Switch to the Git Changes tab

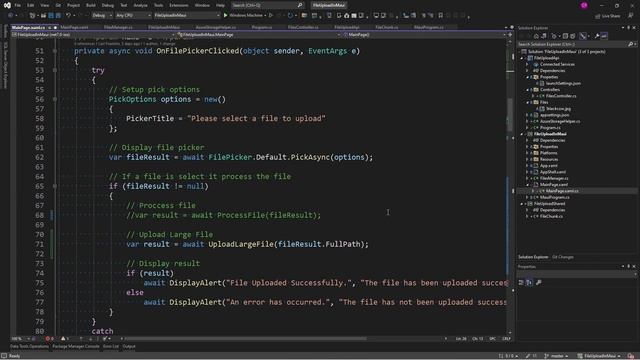point(562,257)
